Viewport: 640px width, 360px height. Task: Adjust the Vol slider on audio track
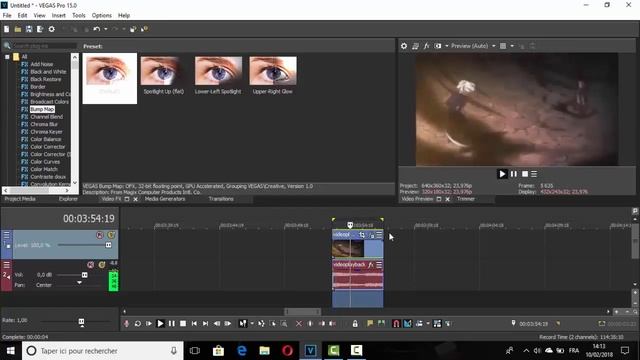pos(84,275)
